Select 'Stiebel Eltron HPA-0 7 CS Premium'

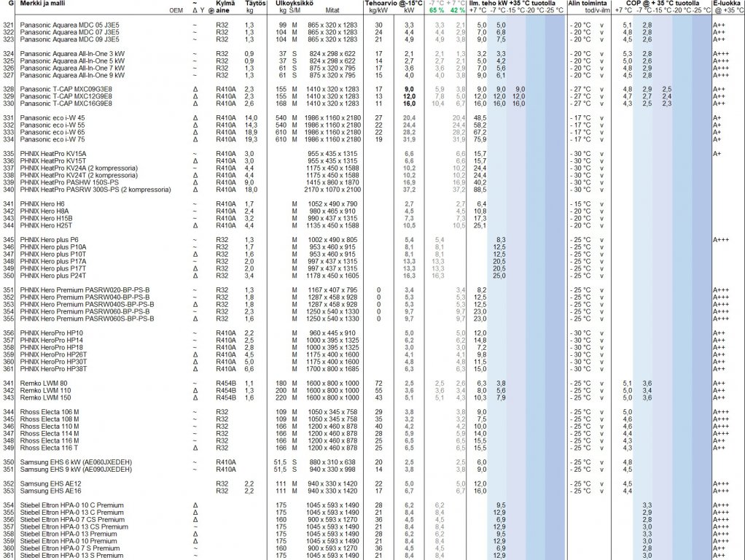click(x=72, y=519)
